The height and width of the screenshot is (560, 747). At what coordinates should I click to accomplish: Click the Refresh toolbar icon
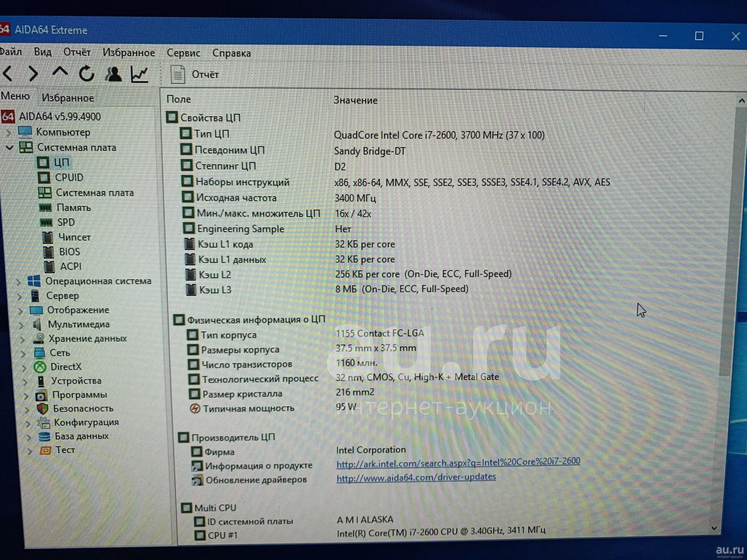click(x=87, y=73)
